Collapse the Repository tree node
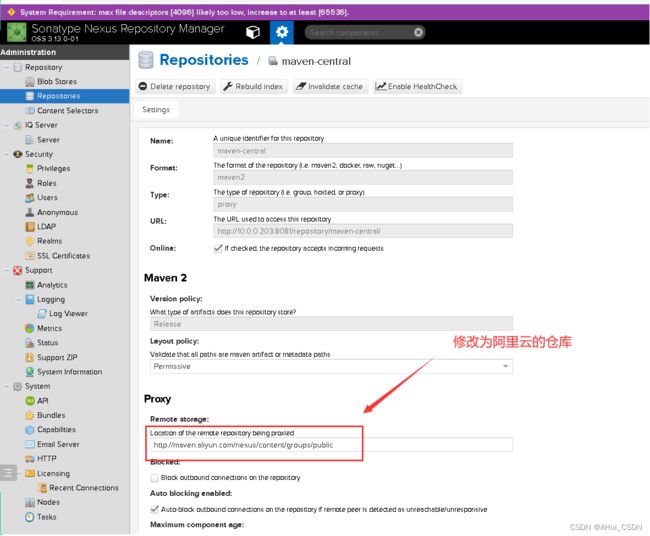The height and width of the screenshot is (536, 650). 6,67
